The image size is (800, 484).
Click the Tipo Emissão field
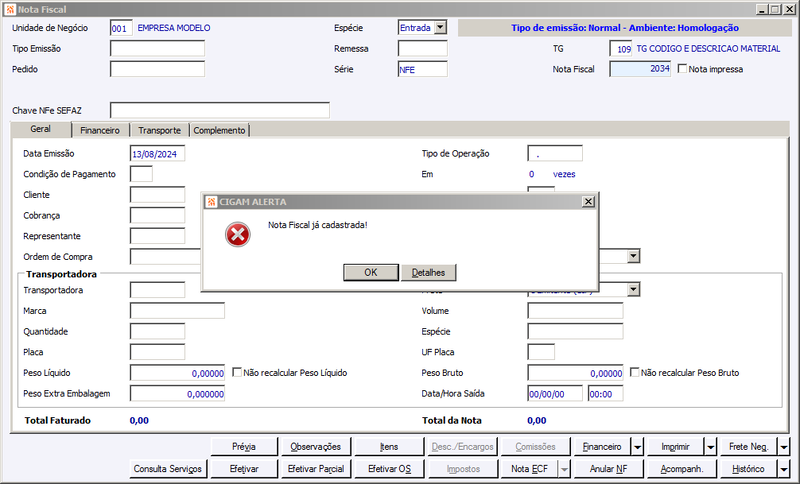(157, 48)
